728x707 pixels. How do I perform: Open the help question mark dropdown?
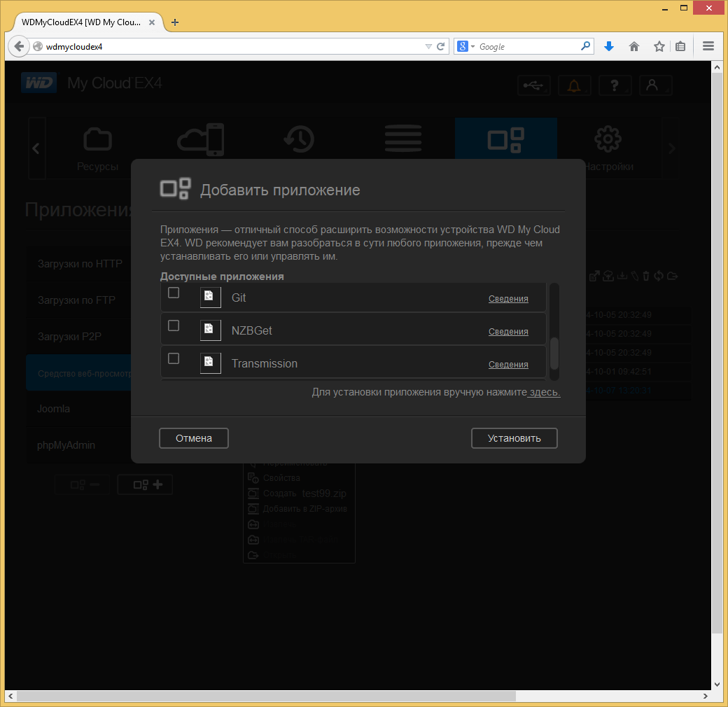tap(615, 85)
